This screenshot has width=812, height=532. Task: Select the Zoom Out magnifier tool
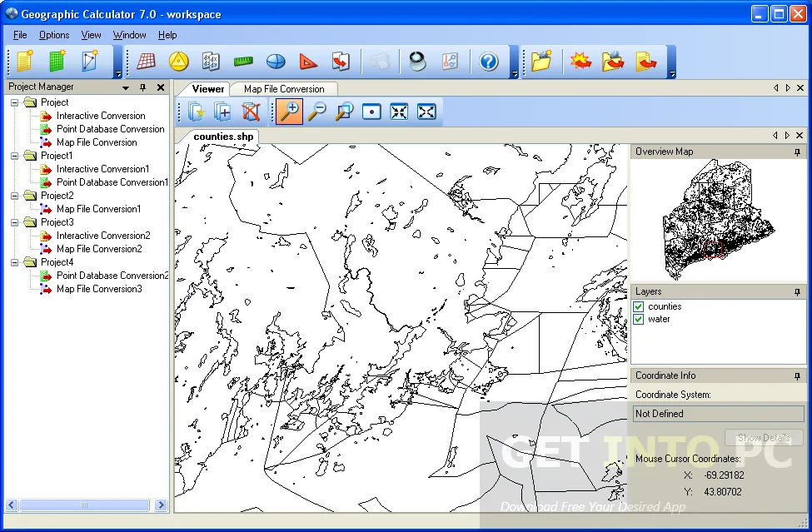[317, 112]
